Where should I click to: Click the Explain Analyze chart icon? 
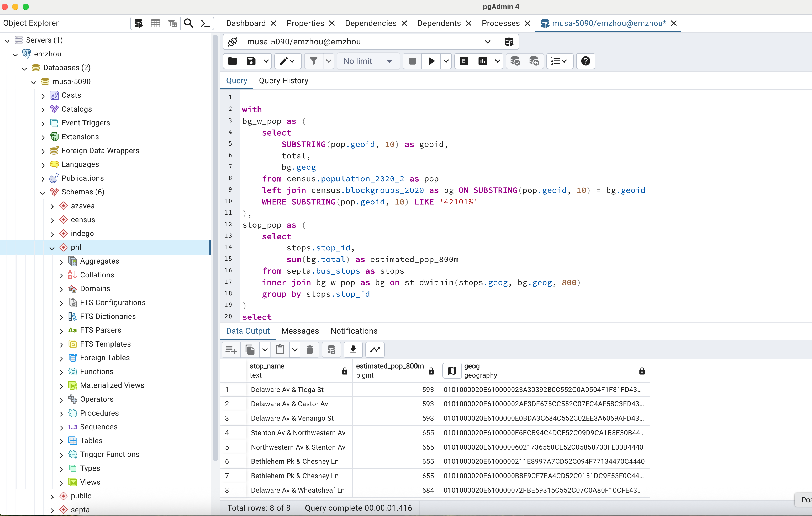(483, 61)
